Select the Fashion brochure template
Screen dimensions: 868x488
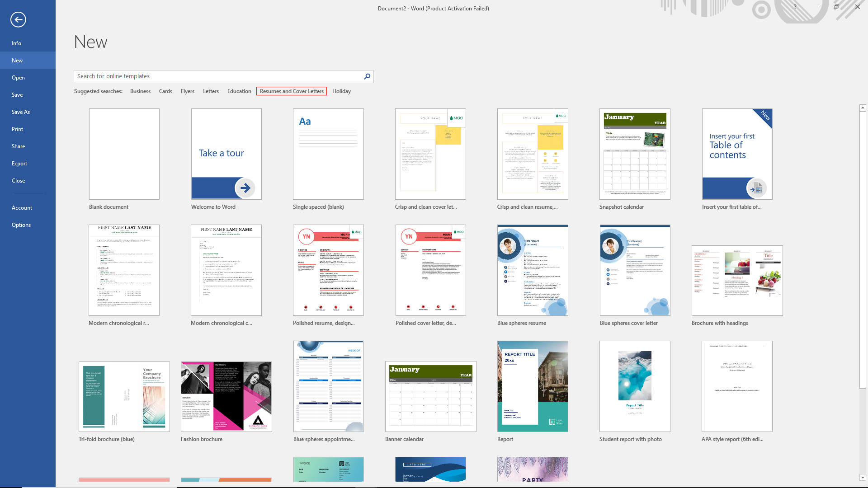pos(226,397)
